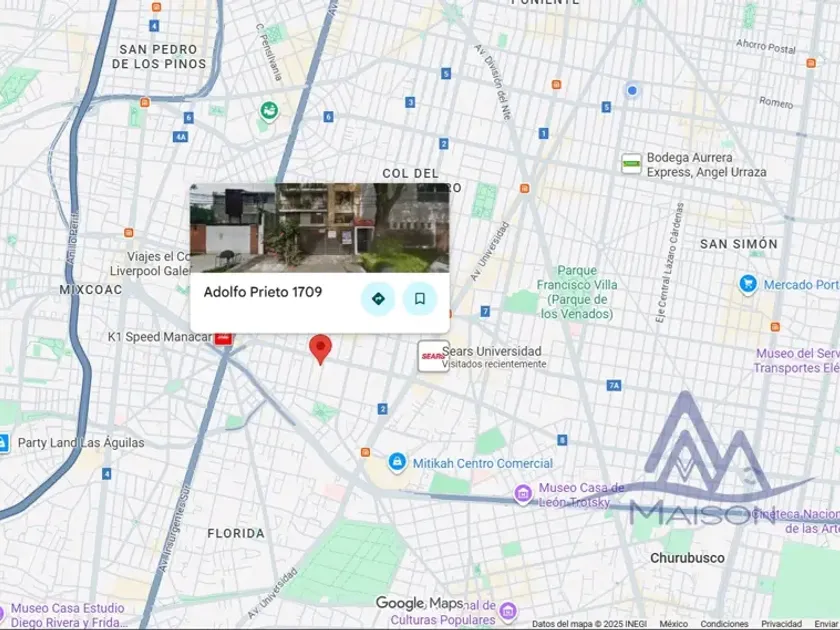
Task: Click the Mitikah Centro Comercial label
Action: [x=483, y=463]
